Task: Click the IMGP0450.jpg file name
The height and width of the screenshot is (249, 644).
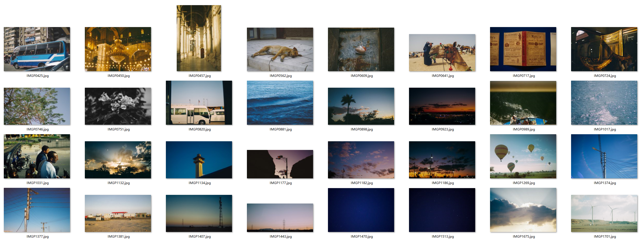Action: [x=119, y=76]
